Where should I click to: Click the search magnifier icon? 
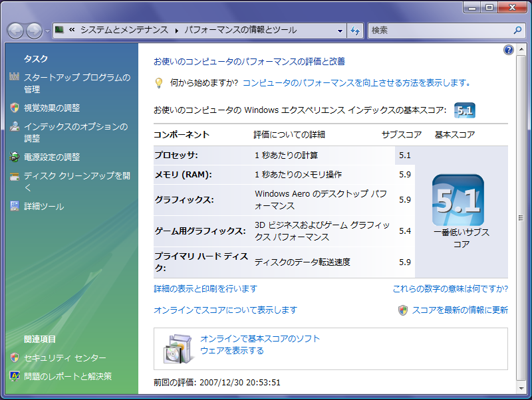click(517, 30)
